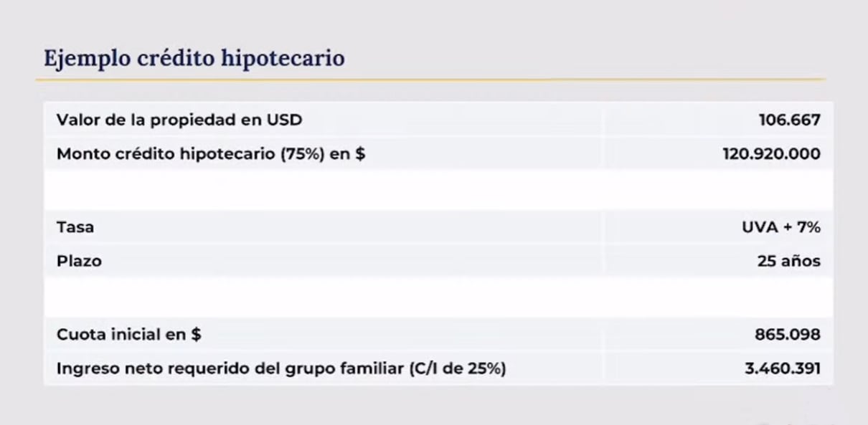
Task: Select the 'Cuota inicial en $' label
Action: coord(129,335)
